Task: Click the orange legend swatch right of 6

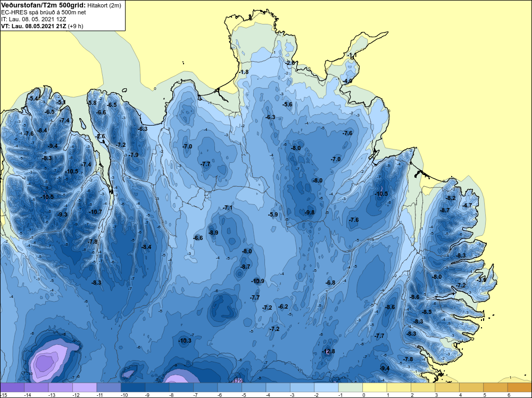Action: (x=520, y=387)
